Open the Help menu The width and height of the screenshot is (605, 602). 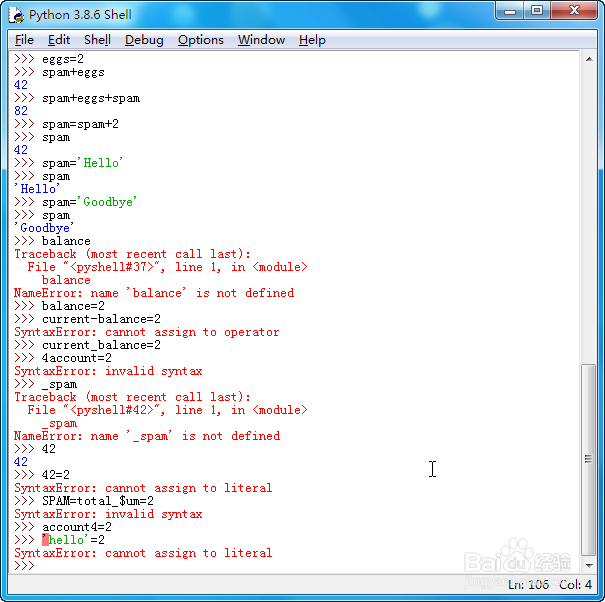click(x=312, y=40)
